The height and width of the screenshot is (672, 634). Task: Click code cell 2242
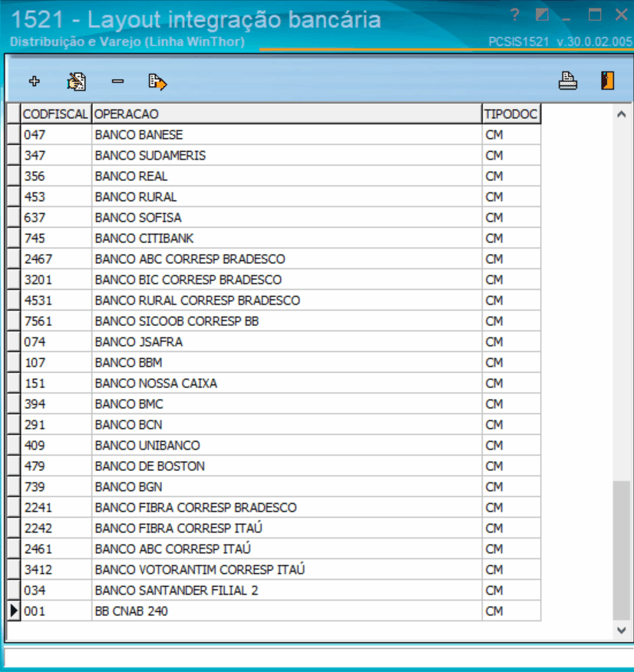pos(56,528)
